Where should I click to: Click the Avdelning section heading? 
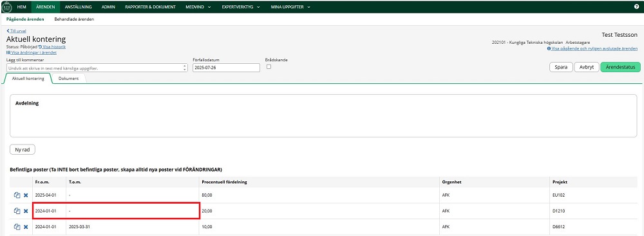(27, 103)
